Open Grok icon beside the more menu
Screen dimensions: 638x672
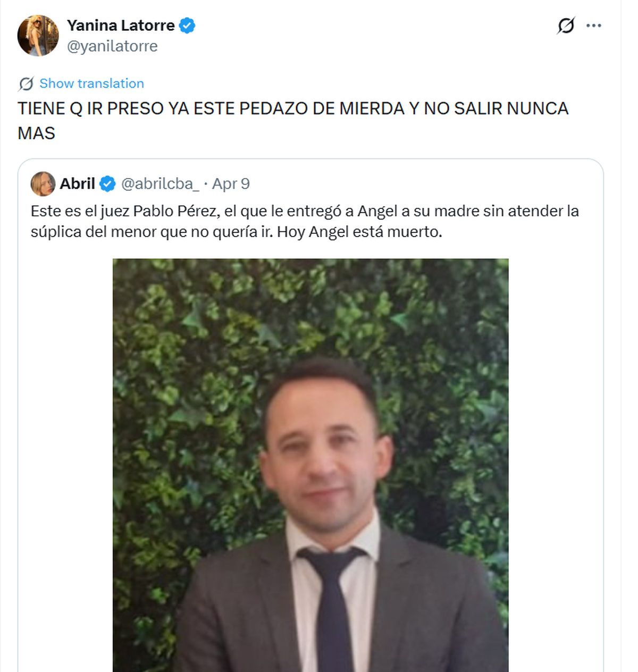click(566, 25)
